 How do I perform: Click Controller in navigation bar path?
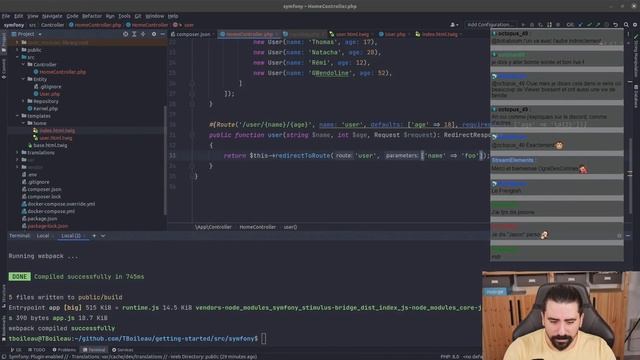click(52, 25)
